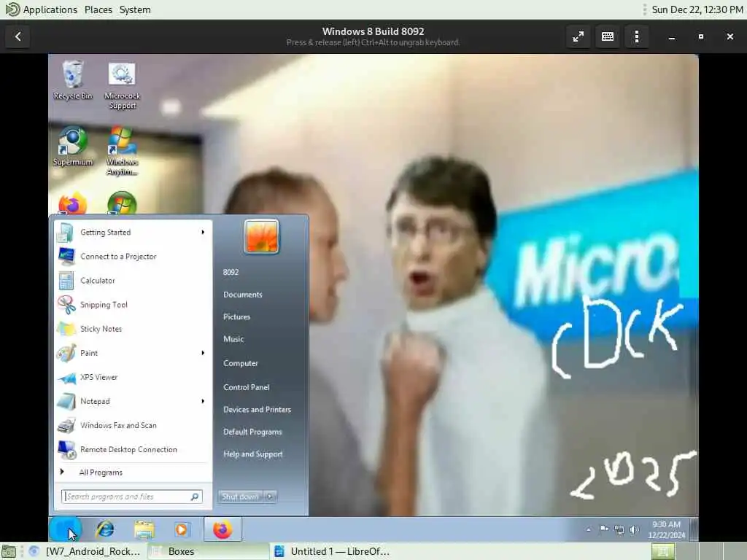Screen dimensions: 747x560
Task: Click the Shut down button
Action: (x=241, y=497)
